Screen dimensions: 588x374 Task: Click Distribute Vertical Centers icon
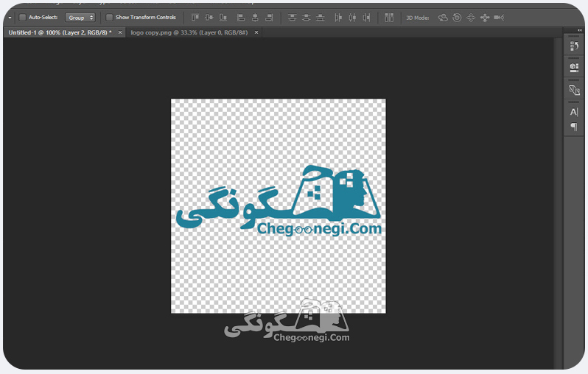(x=306, y=17)
